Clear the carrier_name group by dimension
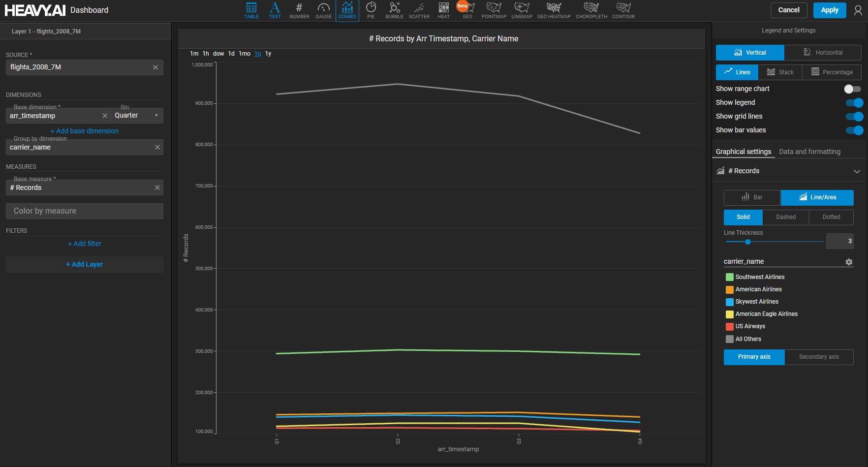Image resolution: width=868 pixels, height=467 pixels. 157,147
